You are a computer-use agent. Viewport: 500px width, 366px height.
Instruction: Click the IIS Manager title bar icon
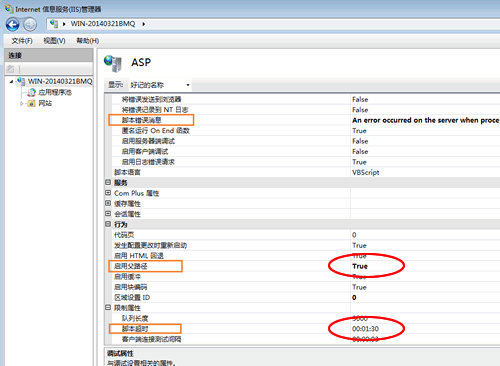pos(9,8)
